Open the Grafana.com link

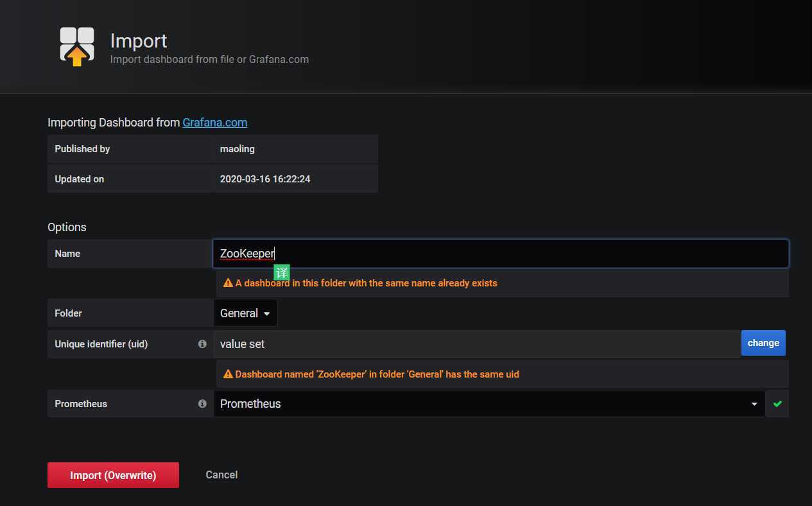coord(214,122)
